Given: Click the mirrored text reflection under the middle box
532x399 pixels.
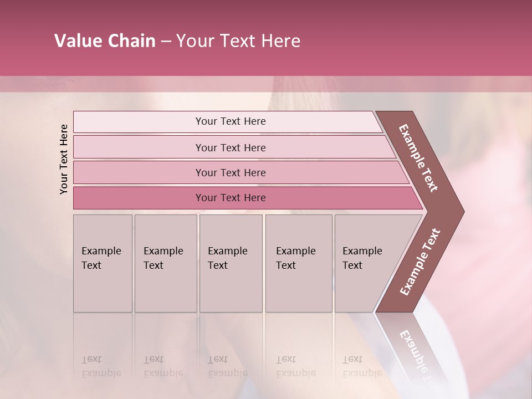Looking at the screenshot, I should tap(228, 366).
